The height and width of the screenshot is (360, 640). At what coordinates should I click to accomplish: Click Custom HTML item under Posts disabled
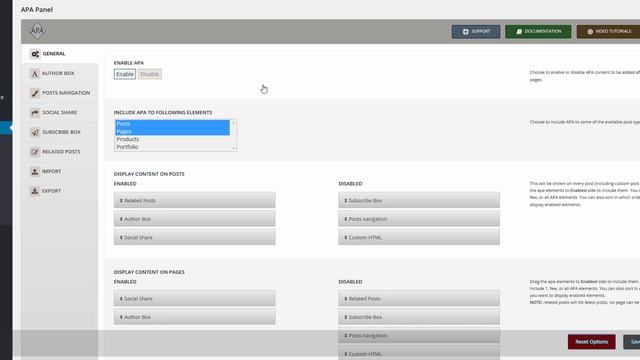pyautogui.click(x=419, y=237)
